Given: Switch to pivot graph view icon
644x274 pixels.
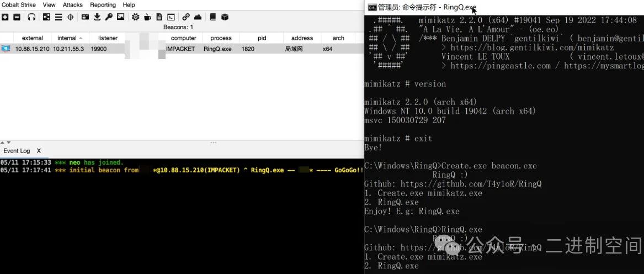Looking at the screenshot, I should pos(46,17).
